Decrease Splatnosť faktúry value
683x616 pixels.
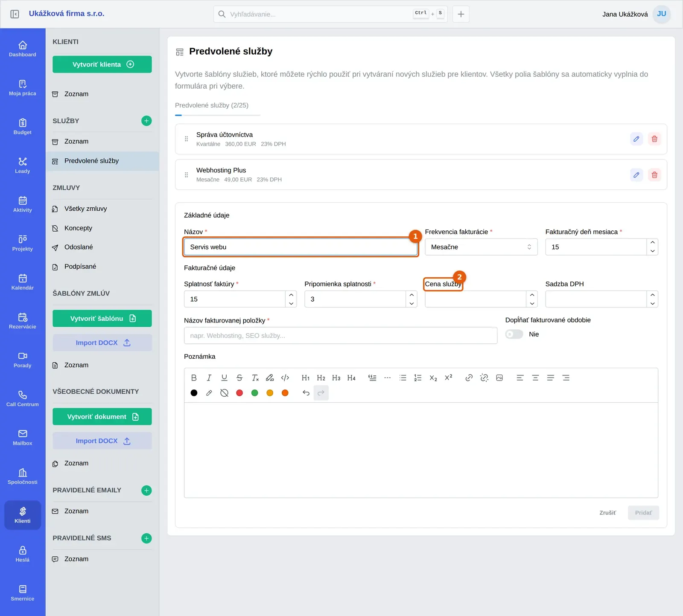coord(291,303)
